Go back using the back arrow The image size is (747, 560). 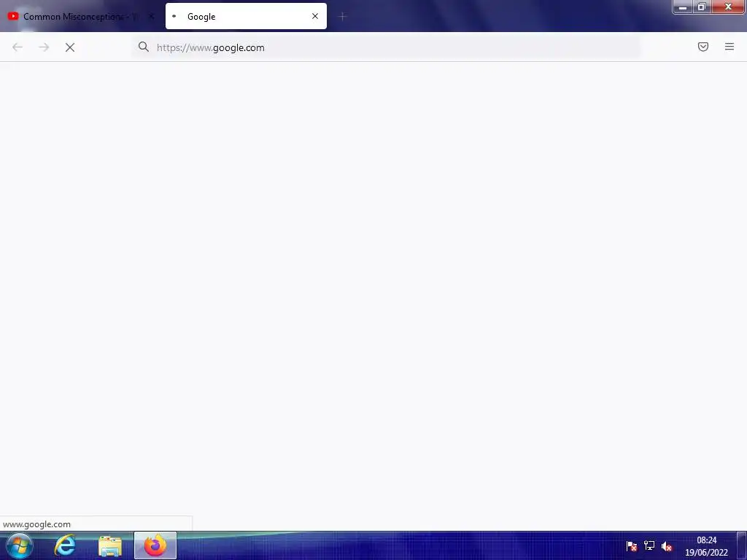[18, 47]
